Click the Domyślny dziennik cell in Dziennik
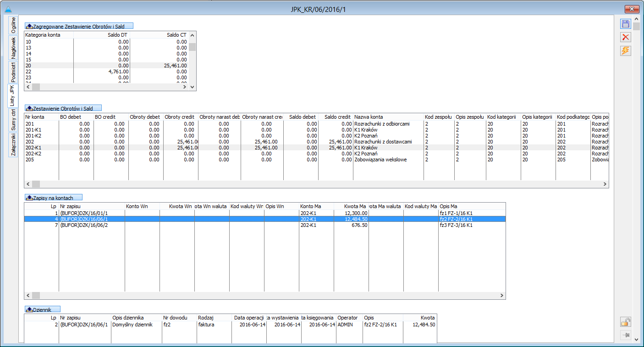The image size is (644, 347). [137, 324]
